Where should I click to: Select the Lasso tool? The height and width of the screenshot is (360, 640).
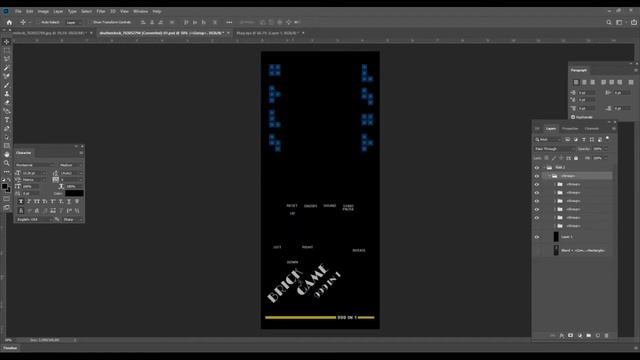pyautogui.click(x=7, y=59)
